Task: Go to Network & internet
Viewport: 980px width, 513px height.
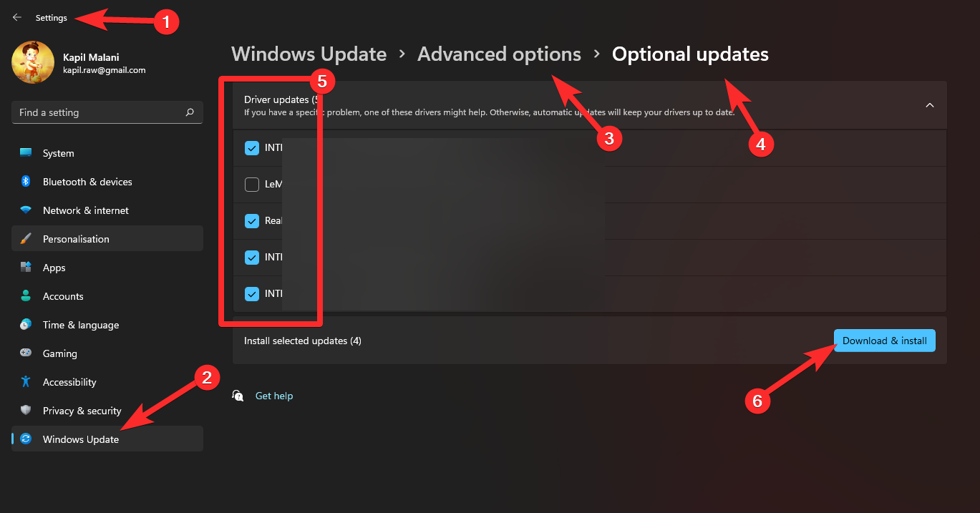Action: click(x=107, y=210)
